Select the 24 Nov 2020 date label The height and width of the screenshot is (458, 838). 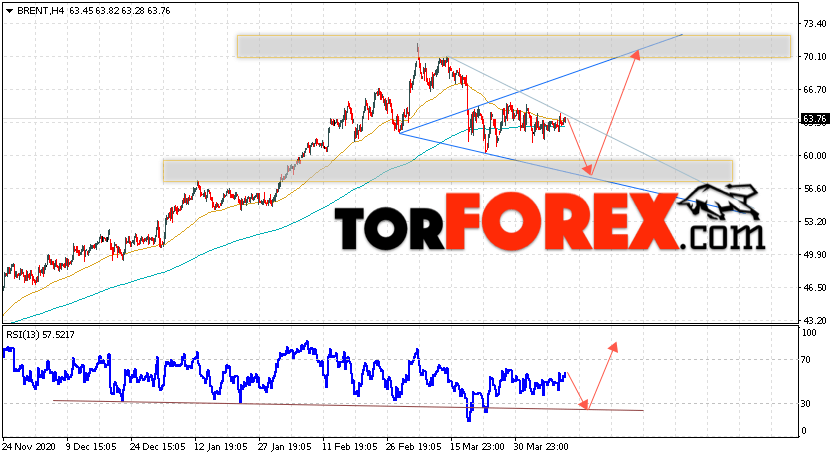pyautogui.click(x=29, y=446)
